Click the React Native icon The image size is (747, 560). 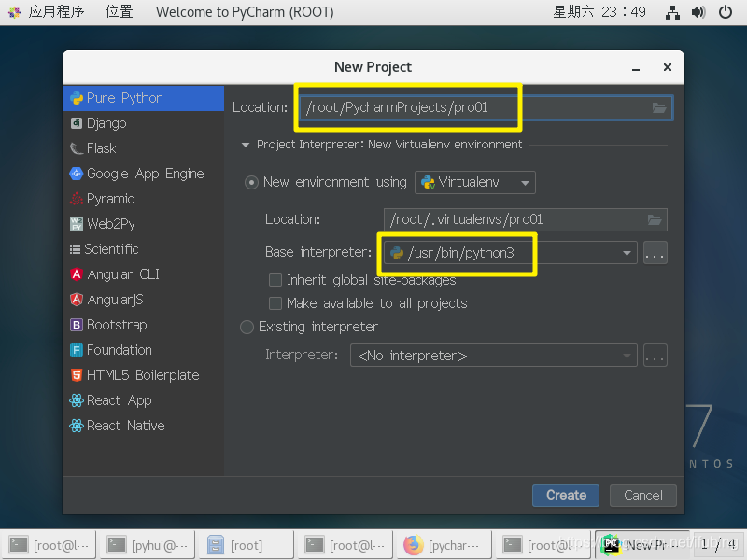[x=77, y=426]
